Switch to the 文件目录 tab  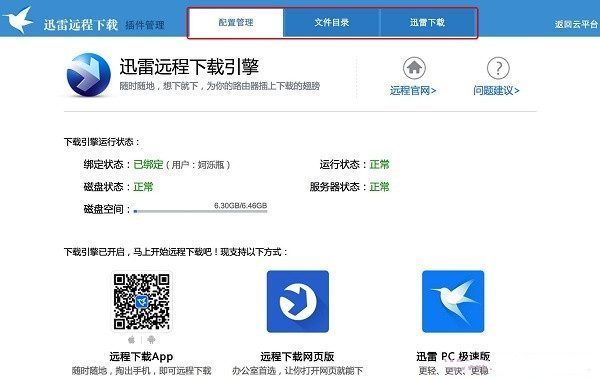331,23
